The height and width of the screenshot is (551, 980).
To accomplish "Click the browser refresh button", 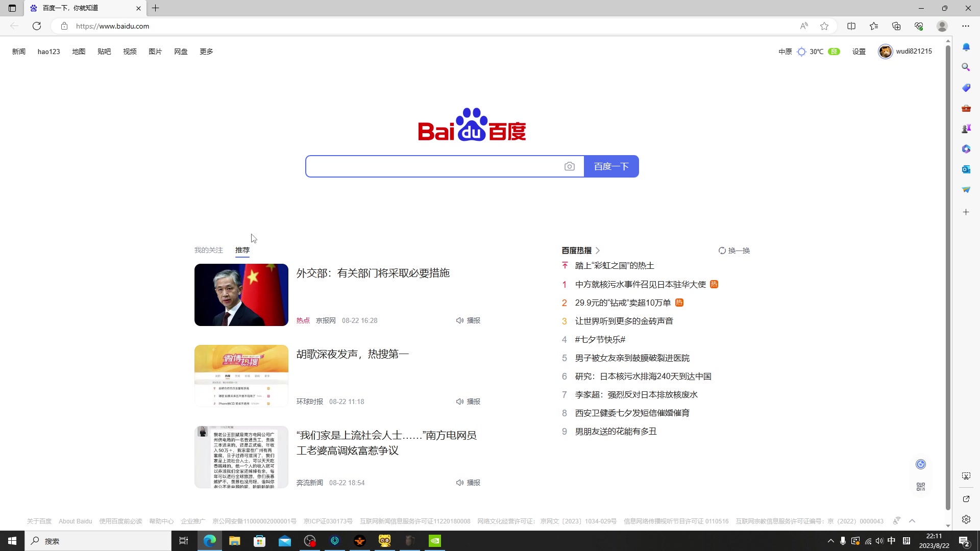I will tap(37, 26).
